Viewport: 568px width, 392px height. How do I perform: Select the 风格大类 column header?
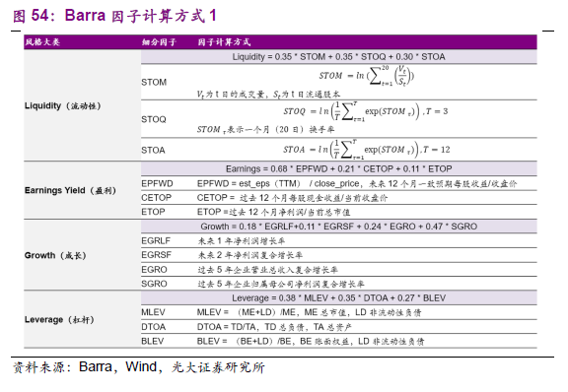pyautogui.click(x=42, y=42)
